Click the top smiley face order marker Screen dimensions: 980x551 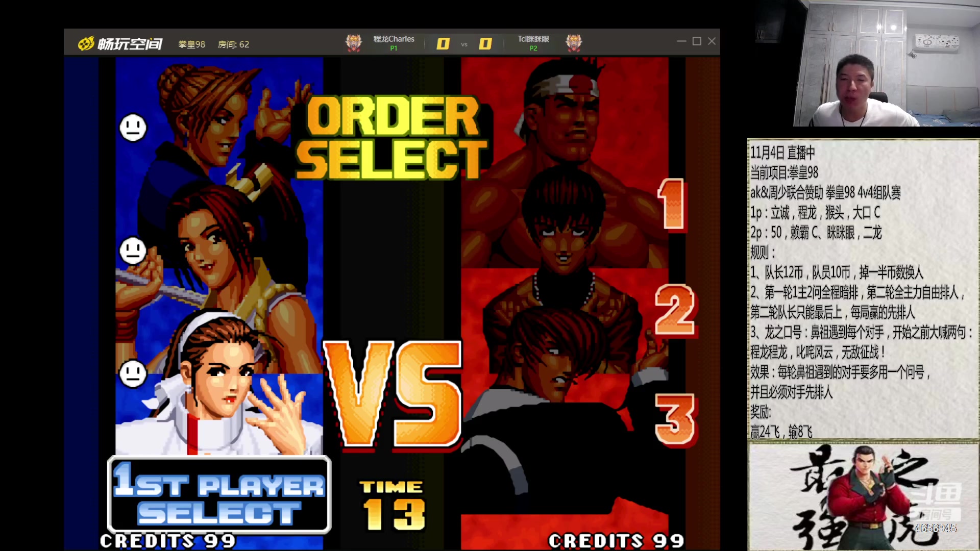[x=133, y=127]
